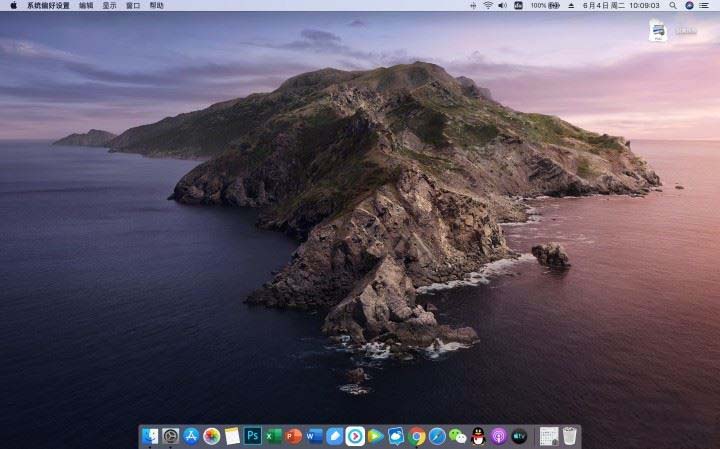Open the green-orange play triangle video app
720x449 pixels.
pyautogui.click(x=376, y=436)
